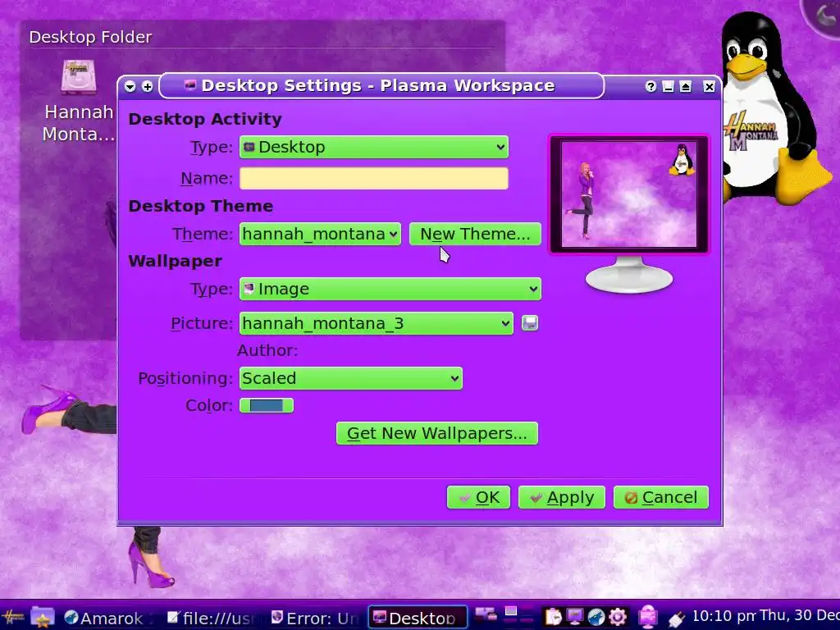The height and width of the screenshot is (630, 840).
Task: Expand the Picture dropdown hannah_montana_3
Action: tap(376, 323)
